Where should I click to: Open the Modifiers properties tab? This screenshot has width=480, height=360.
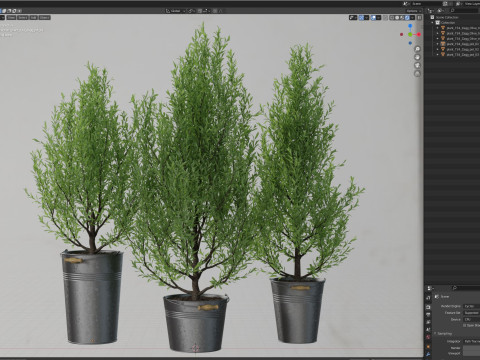(428, 354)
